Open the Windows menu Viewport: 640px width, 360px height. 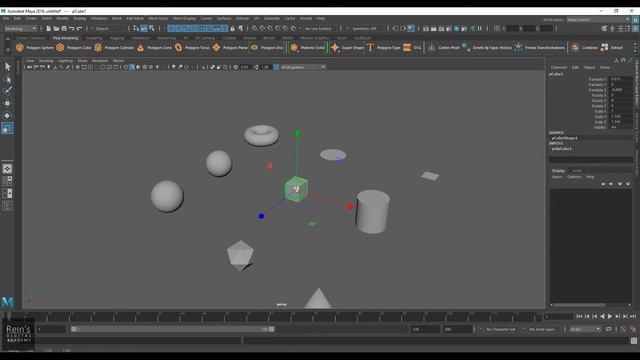[x=99, y=18]
